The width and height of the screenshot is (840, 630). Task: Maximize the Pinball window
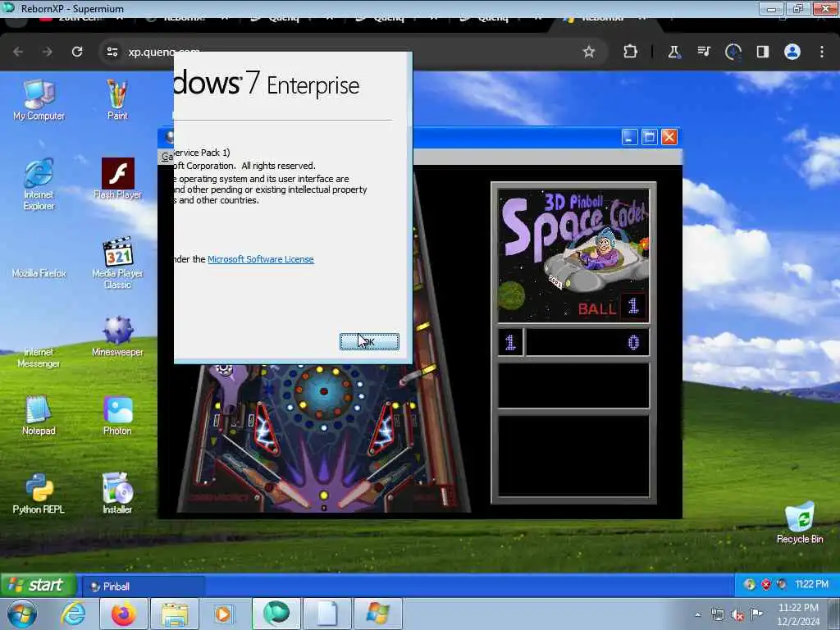(650, 137)
